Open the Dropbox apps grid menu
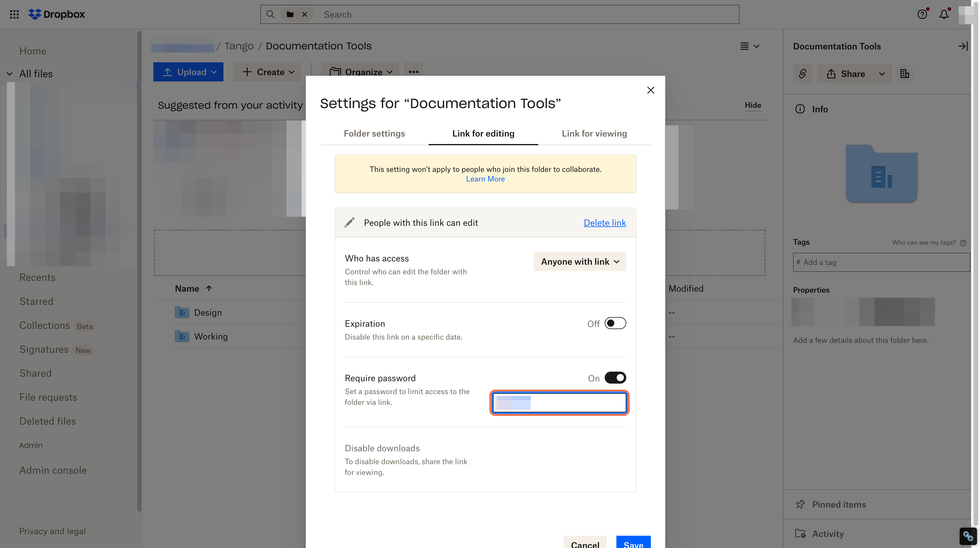 pyautogui.click(x=14, y=14)
